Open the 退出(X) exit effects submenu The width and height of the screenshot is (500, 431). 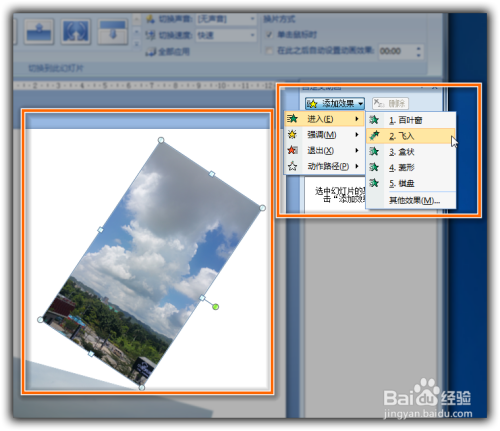click(324, 150)
